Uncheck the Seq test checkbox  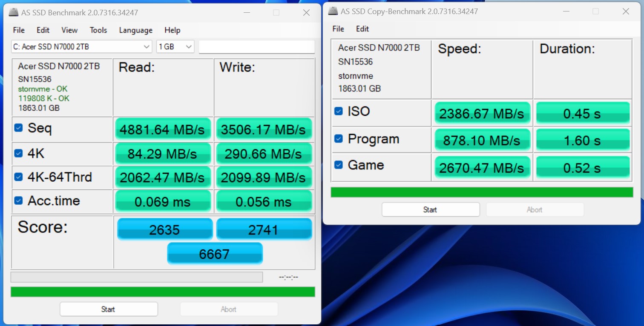(18, 128)
